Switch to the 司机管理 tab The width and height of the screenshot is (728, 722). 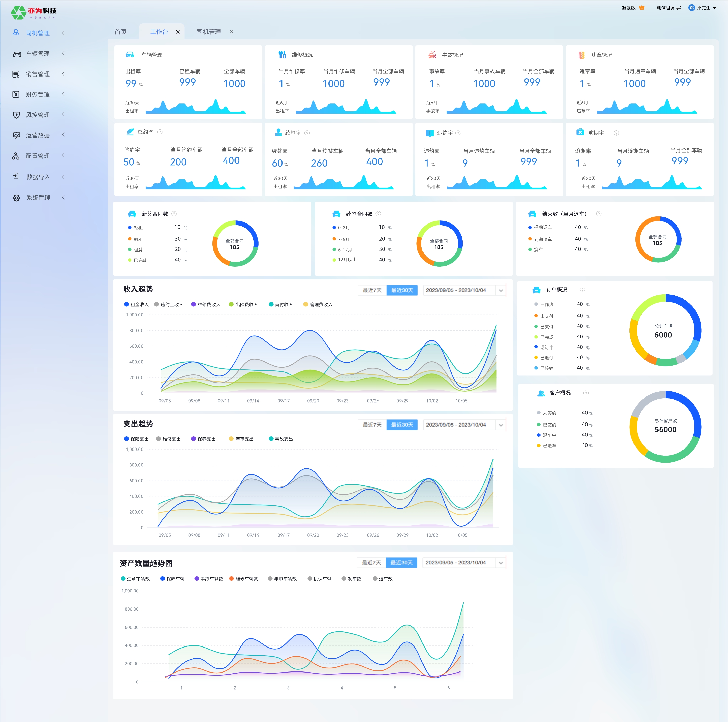[209, 32]
